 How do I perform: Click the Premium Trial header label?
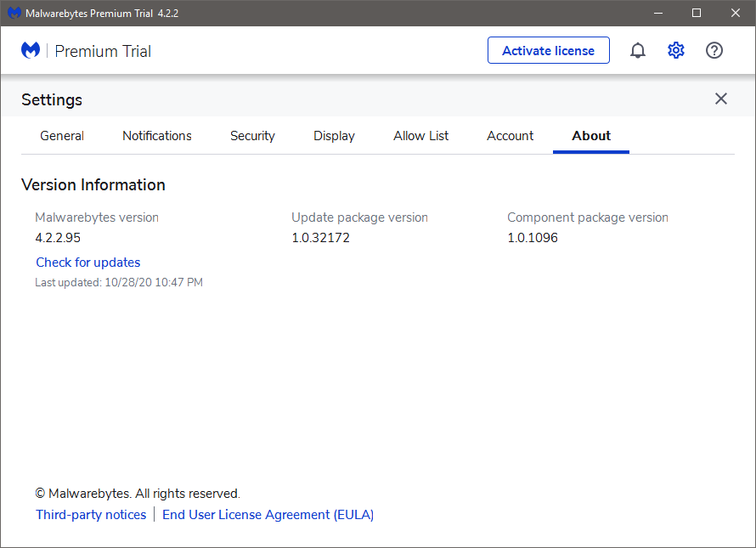(103, 51)
